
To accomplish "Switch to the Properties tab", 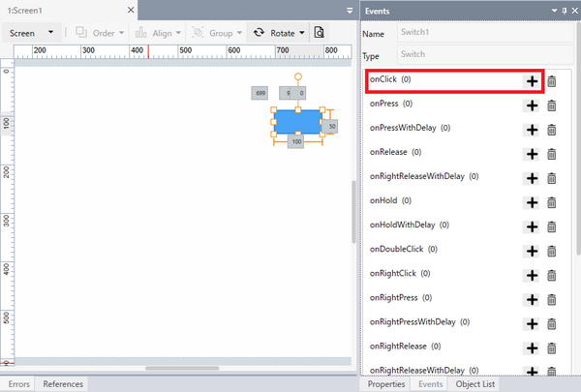I will tap(388, 384).
